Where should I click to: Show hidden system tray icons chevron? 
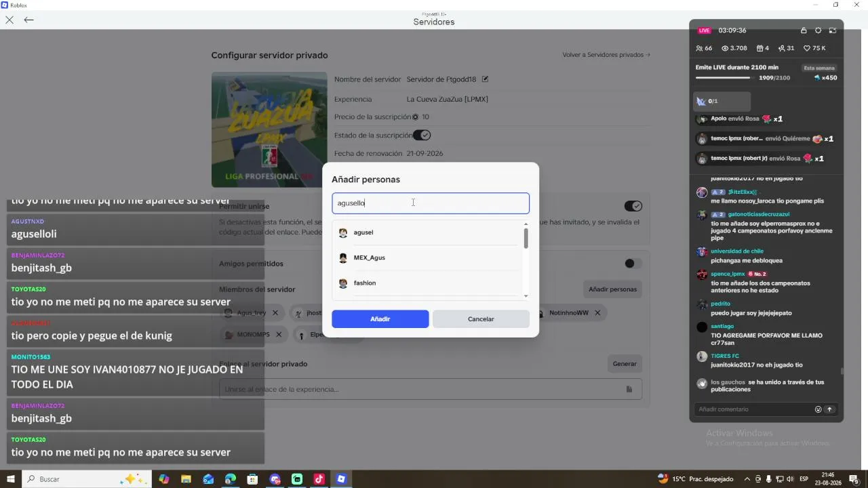[x=747, y=479]
